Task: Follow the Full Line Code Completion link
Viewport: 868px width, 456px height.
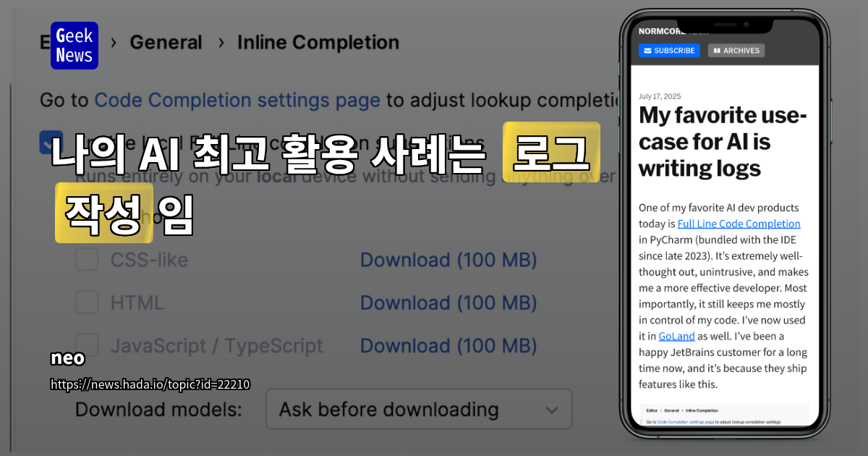Action: click(x=739, y=224)
